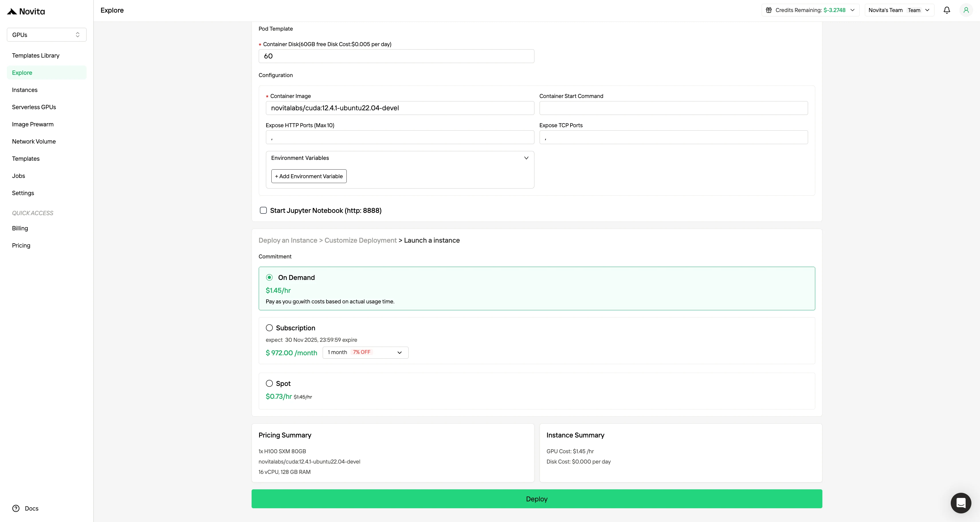The image size is (980, 522).
Task: Click the subscription expiry date text
Action: (x=311, y=340)
